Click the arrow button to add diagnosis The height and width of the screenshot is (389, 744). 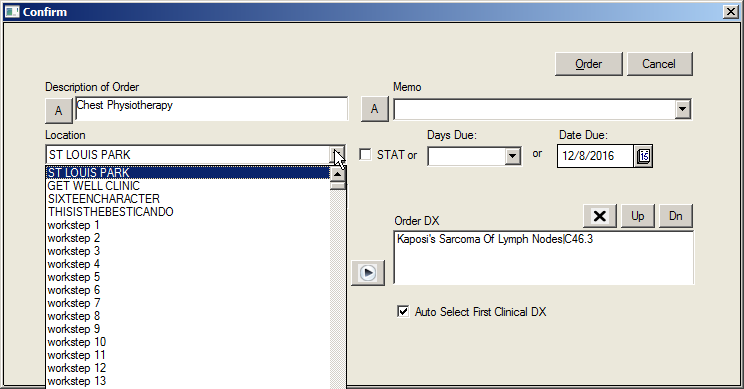[368, 273]
